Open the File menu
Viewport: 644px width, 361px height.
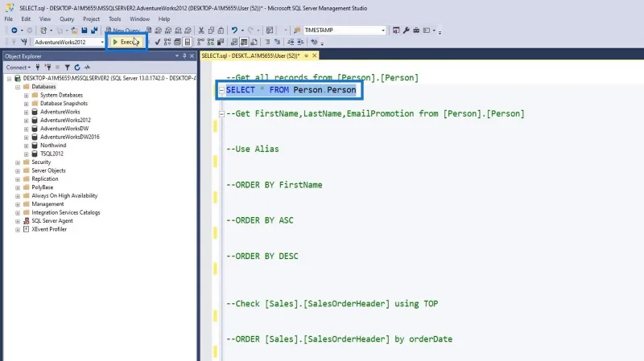pos(9,18)
